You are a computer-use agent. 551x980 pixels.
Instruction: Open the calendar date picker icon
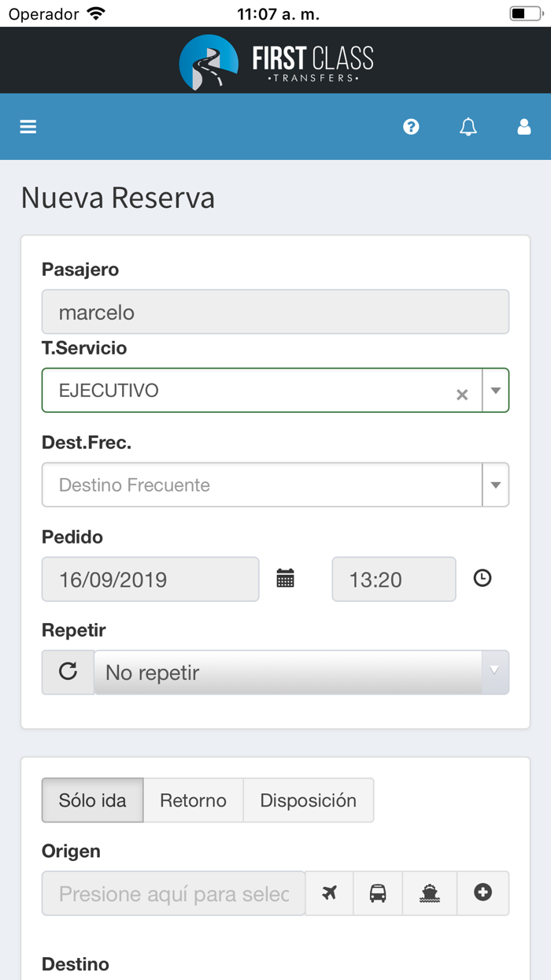pos(285,578)
